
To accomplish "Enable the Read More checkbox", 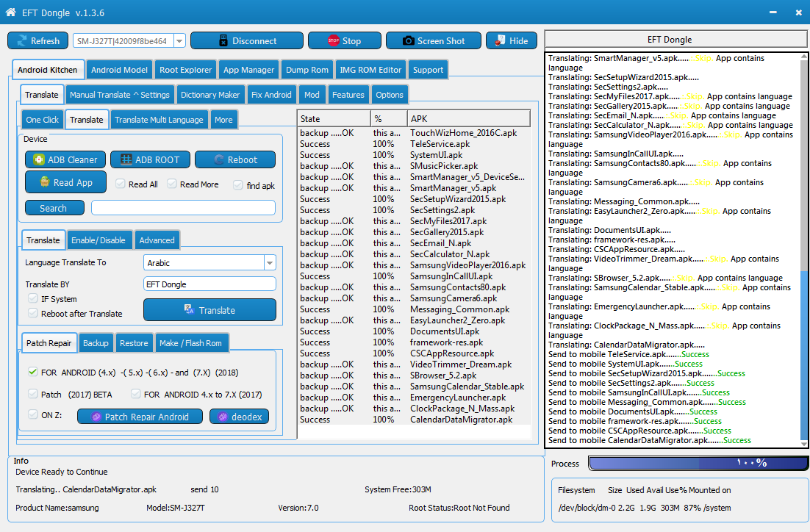I will point(172,184).
